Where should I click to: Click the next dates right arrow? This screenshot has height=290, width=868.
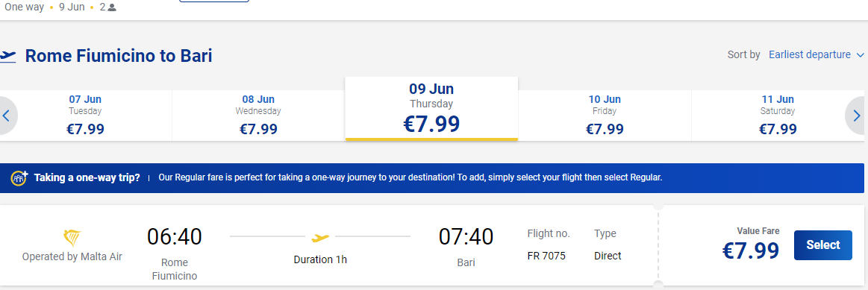click(x=857, y=116)
